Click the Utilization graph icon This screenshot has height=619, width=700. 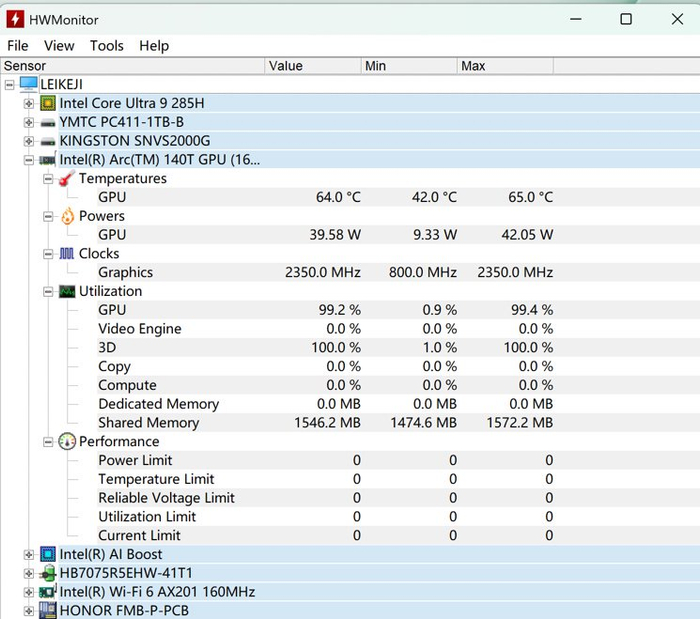[x=67, y=291]
